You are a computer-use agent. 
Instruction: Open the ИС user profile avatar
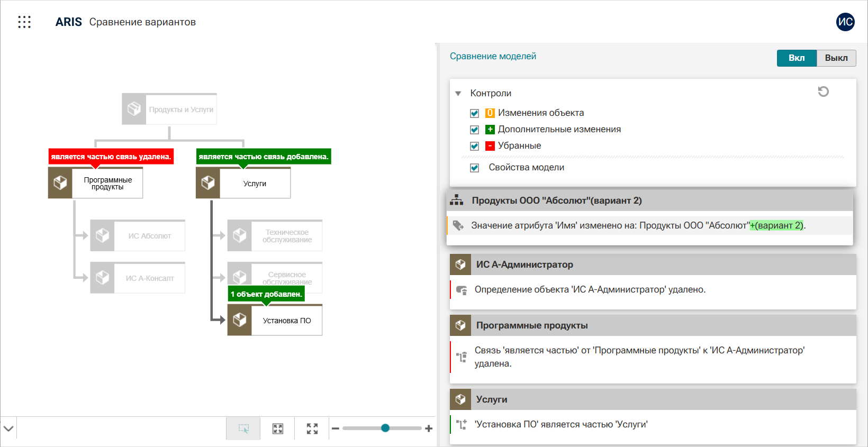[845, 22]
